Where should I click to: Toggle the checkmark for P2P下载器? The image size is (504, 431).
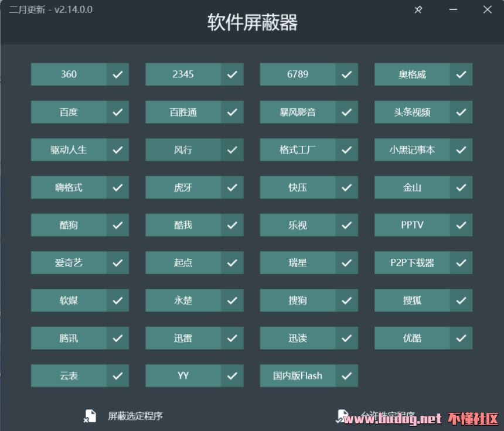[x=461, y=263]
